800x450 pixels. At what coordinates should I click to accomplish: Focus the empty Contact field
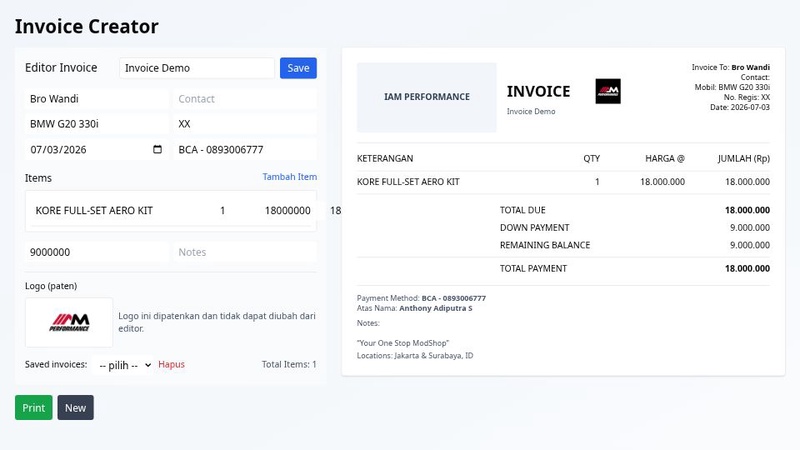pos(245,99)
